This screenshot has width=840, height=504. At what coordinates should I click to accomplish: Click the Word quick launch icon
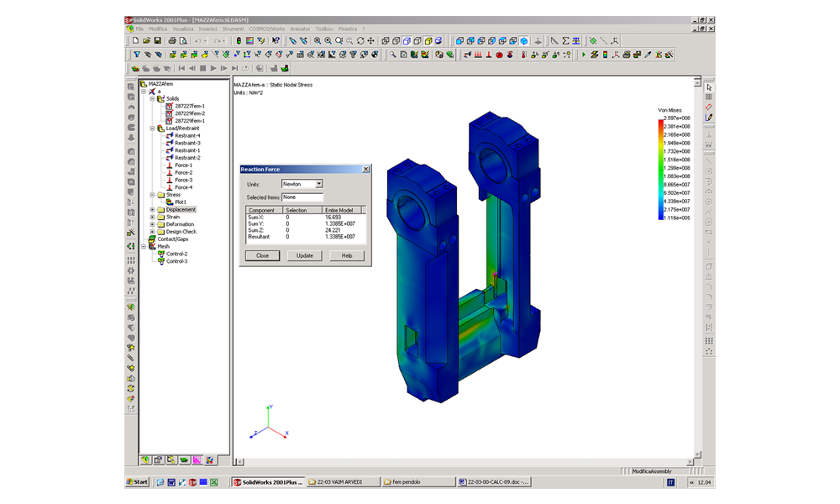[171, 482]
